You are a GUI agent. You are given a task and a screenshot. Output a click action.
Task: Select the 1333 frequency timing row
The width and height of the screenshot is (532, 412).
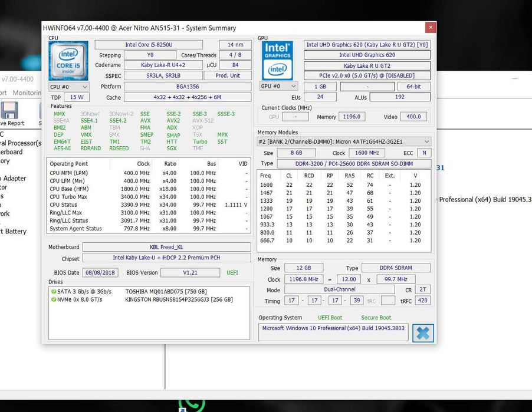pyautogui.click(x=344, y=201)
